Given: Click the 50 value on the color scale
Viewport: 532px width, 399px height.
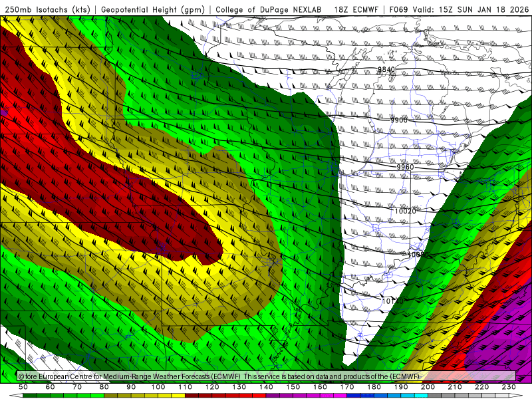Looking at the screenshot, I should [x=23, y=387].
